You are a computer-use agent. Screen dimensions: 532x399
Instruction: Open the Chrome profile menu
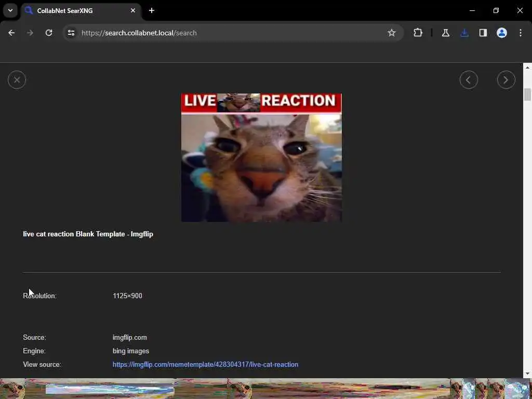point(502,33)
